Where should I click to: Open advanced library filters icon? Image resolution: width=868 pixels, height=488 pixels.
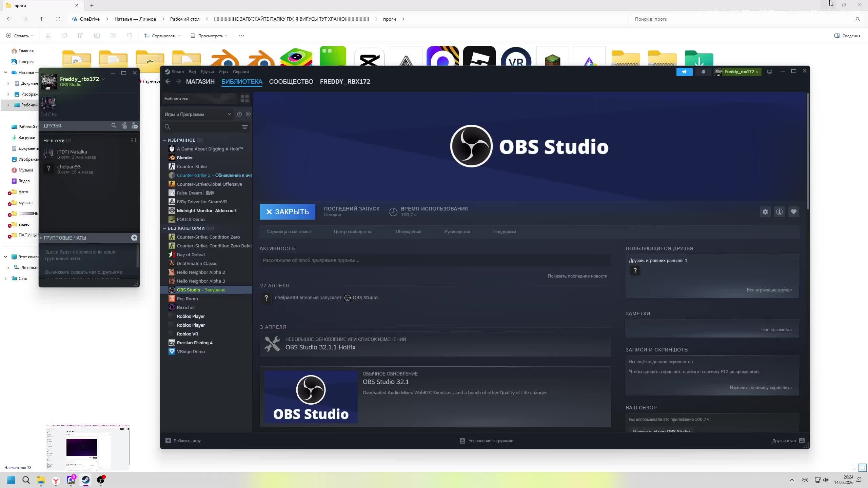[x=245, y=127]
